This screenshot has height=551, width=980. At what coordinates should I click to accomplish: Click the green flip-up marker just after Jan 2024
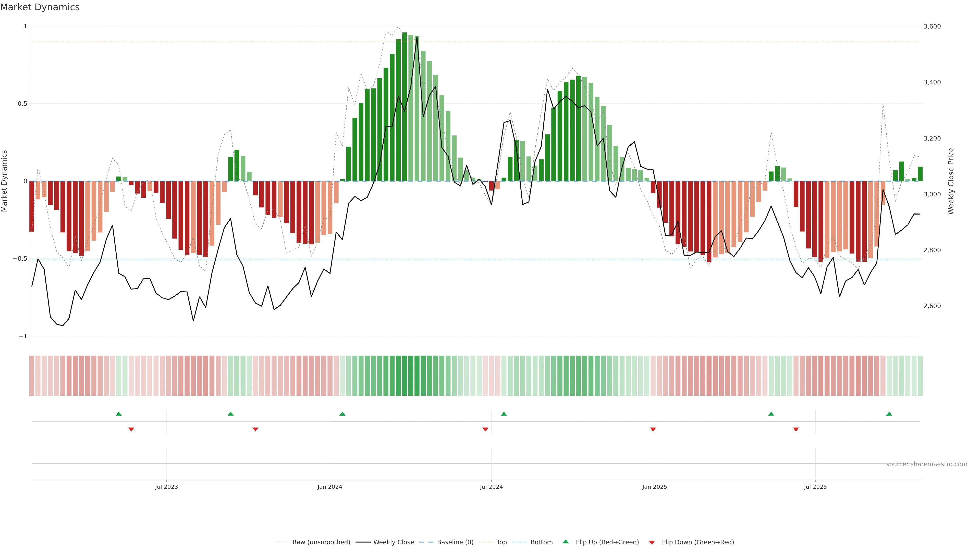pos(342,414)
